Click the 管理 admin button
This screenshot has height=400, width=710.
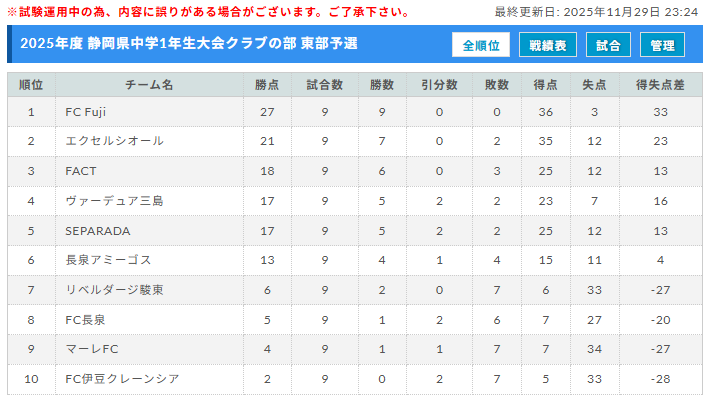coord(662,46)
